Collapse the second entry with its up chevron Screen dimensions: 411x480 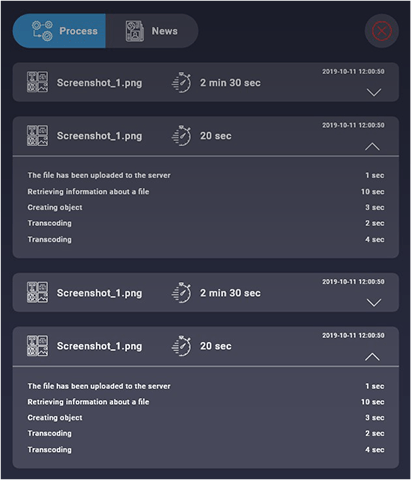click(372, 146)
